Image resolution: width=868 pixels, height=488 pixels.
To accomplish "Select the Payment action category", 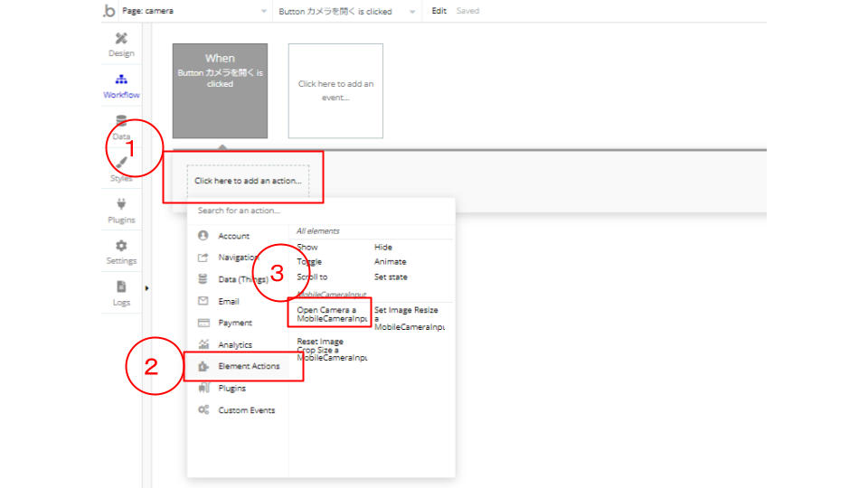I will [235, 324].
